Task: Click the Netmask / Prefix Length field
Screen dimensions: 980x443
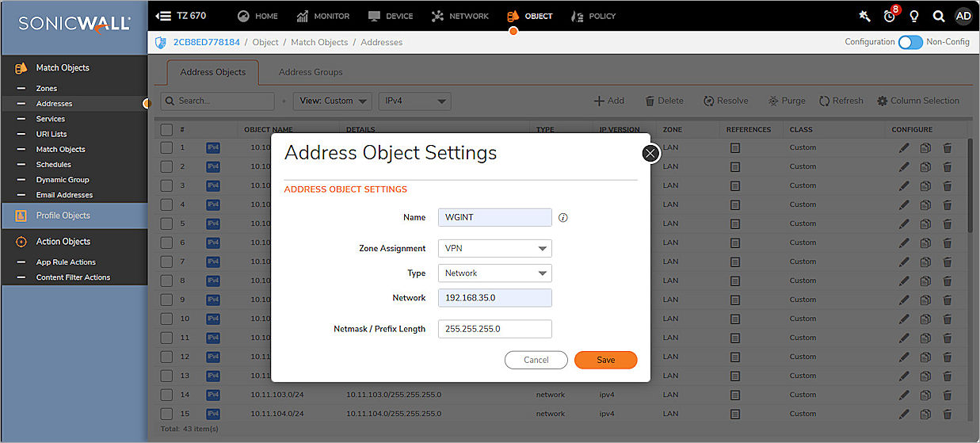Action: (x=494, y=329)
